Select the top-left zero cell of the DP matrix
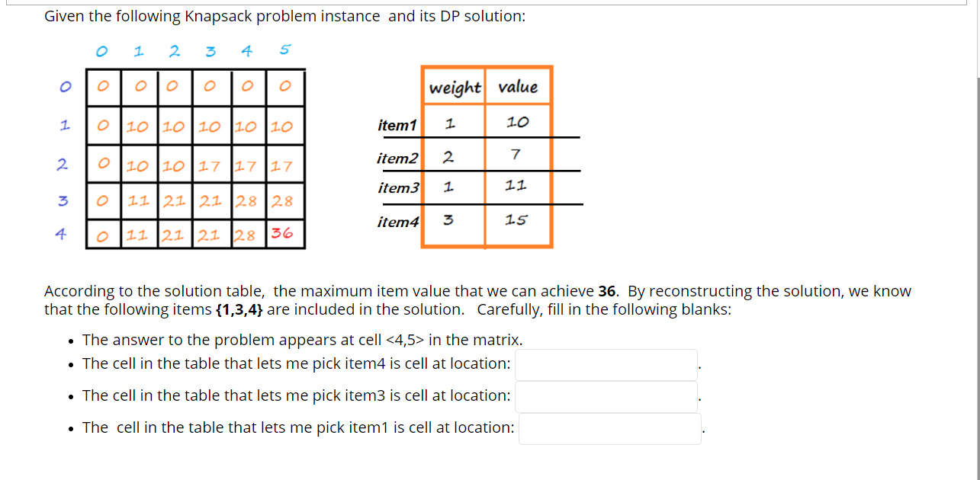Image resolution: width=980 pixels, height=480 pixels. click(x=101, y=86)
